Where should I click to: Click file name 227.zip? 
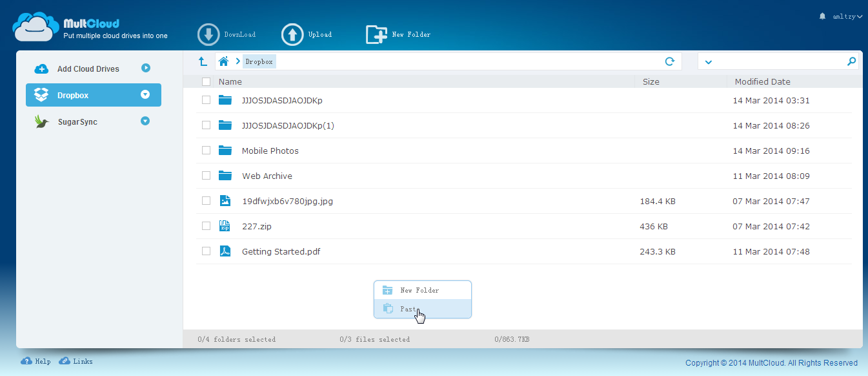tap(256, 226)
